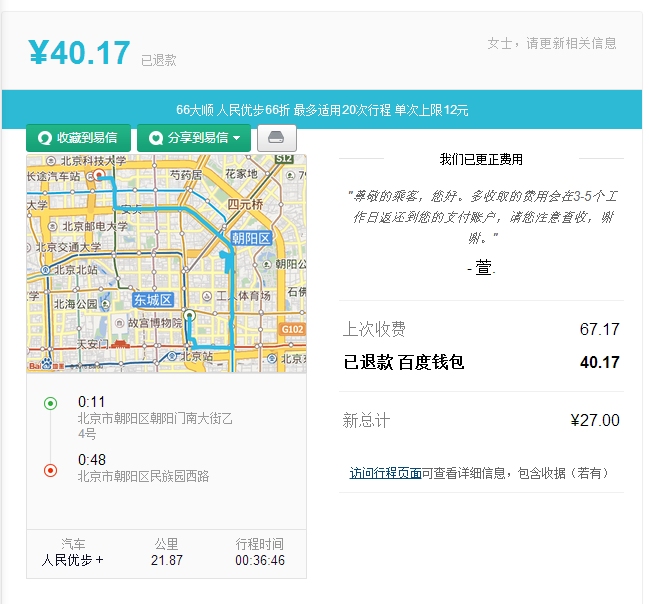
Task: Click the 北京站 station marker on the map
Action: pyautogui.click(x=173, y=356)
